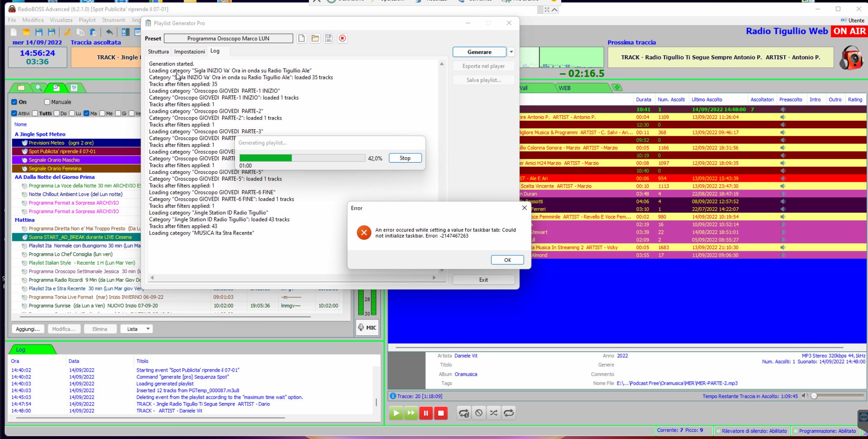Undo with the back arrow toolbar icon
868x439 pixels.
pyautogui.click(x=109, y=32)
